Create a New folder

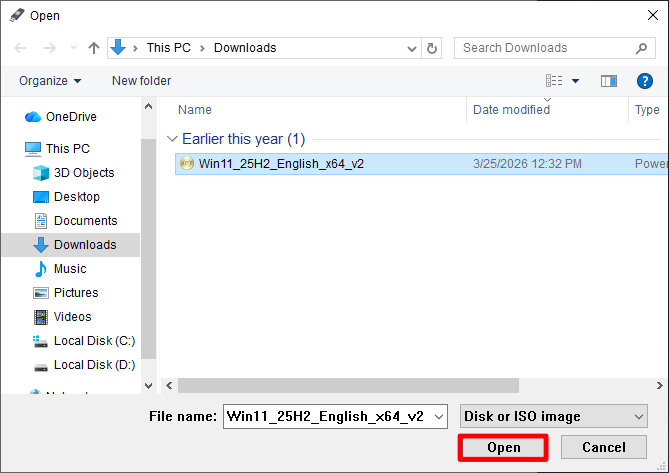click(x=141, y=81)
